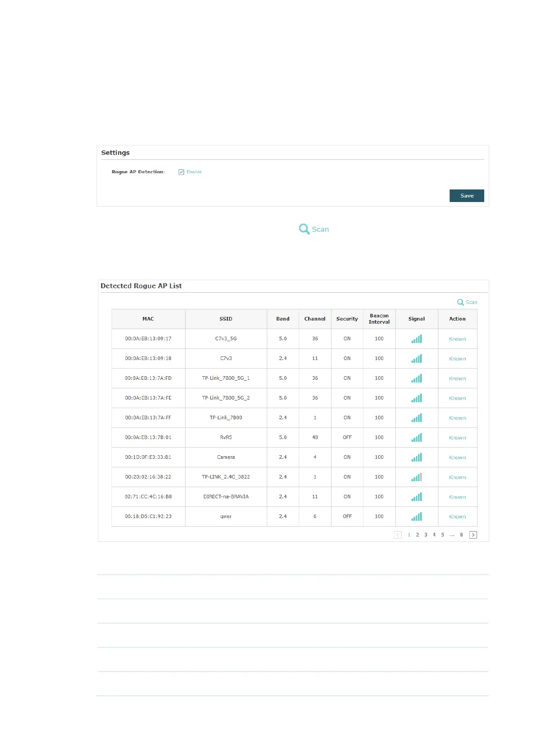Click the large Scan magnifier icon

click(304, 229)
